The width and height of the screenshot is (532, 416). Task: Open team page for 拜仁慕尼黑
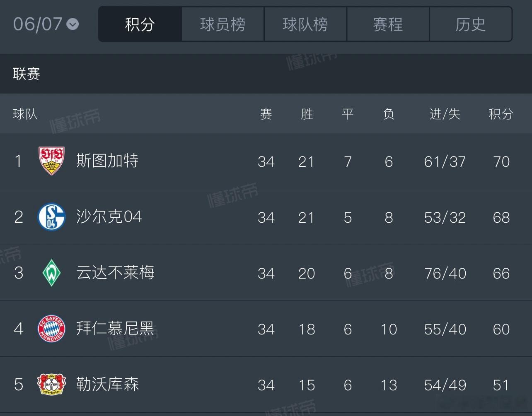pos(115,328)
